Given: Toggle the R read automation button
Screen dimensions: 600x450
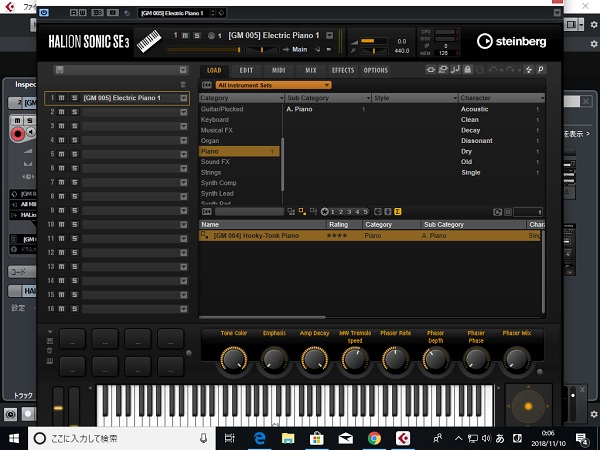Looking at the screenshot, I should (x=73, y=13).
